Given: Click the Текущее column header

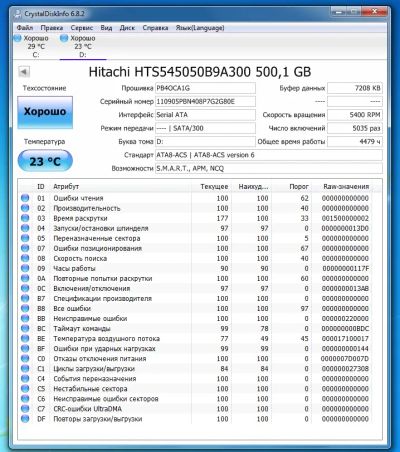Looking at the screenshot, I should pyautogui.click(x=214, y=186).
